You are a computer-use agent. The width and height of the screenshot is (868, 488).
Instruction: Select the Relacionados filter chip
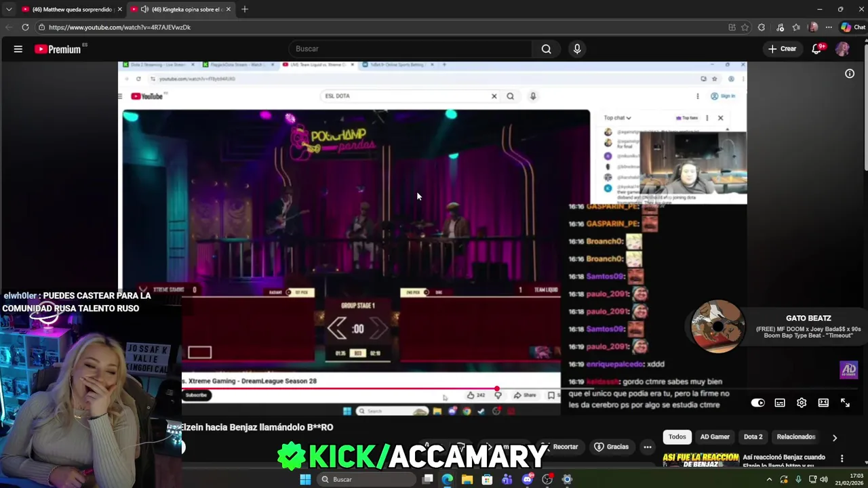pyautogui.click(x=796, y=437)
